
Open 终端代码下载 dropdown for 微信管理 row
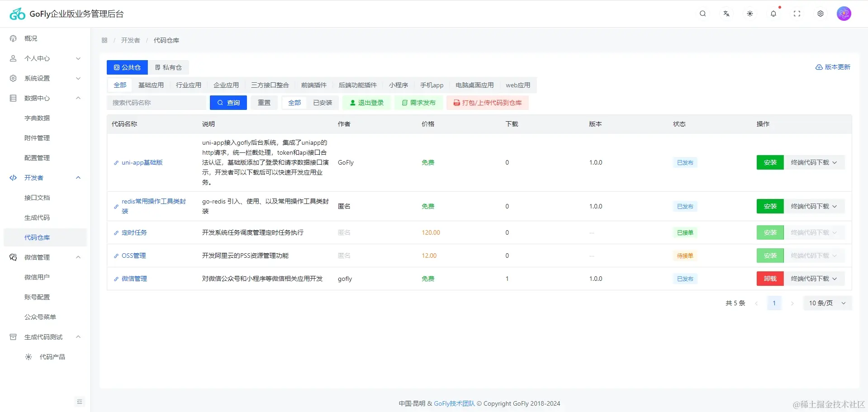[814, 279]
